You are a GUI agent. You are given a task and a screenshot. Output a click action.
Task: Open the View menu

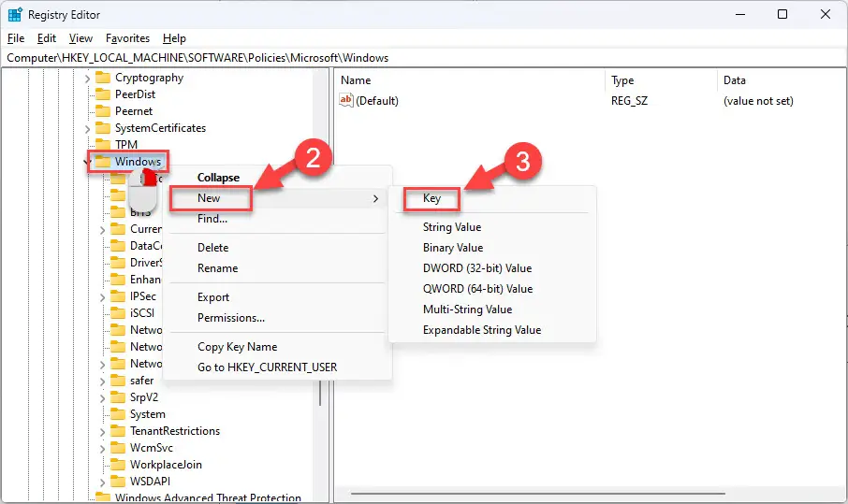pyautogui.click(x=80, y=38)
